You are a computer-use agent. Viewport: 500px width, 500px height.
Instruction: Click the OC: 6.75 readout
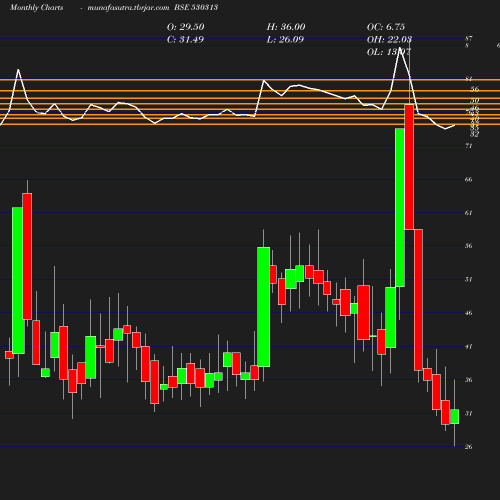click(386, 27)
